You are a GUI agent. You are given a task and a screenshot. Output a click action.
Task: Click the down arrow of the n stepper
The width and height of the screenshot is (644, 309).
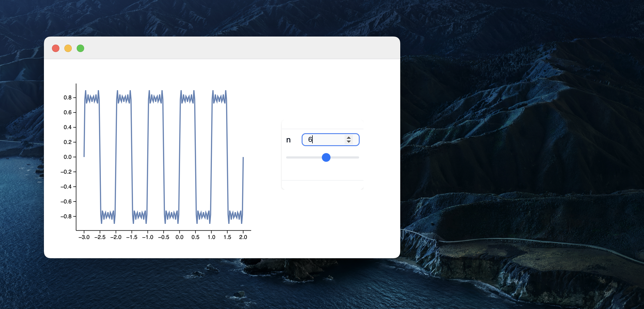(x=349, y=141)
